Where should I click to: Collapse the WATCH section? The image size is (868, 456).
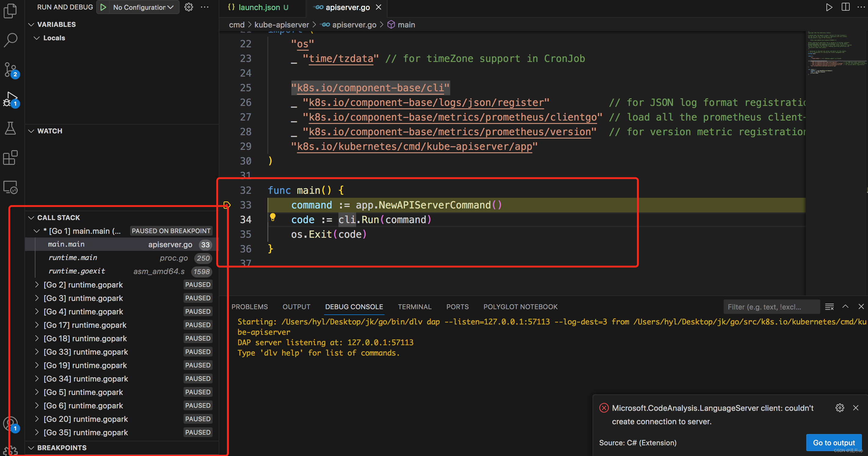[x=31, y=131]
